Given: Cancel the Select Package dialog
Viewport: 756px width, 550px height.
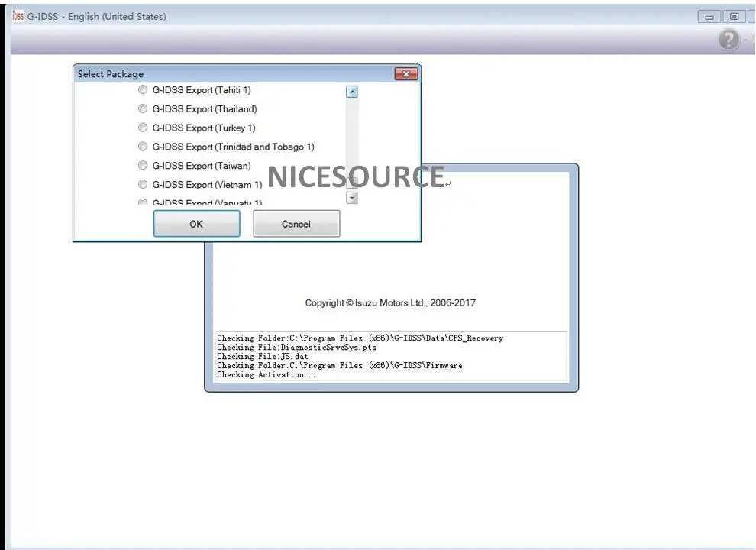Looking at the screenshot, I should pos(296,224).
